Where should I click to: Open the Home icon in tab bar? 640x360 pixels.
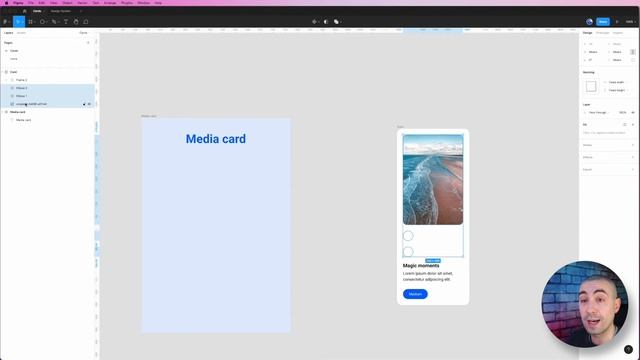(24, 11)
